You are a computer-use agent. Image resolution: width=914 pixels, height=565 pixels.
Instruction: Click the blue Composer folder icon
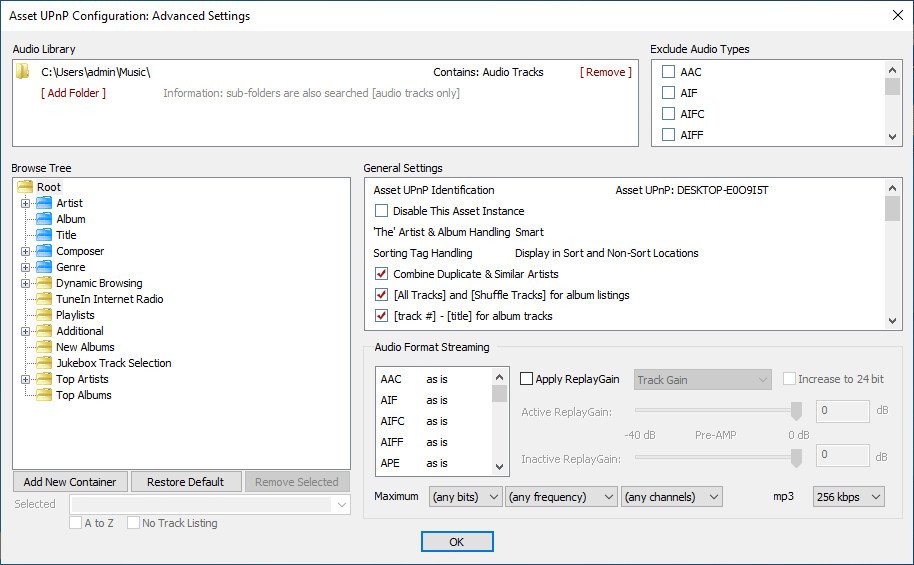click(44, 251)
